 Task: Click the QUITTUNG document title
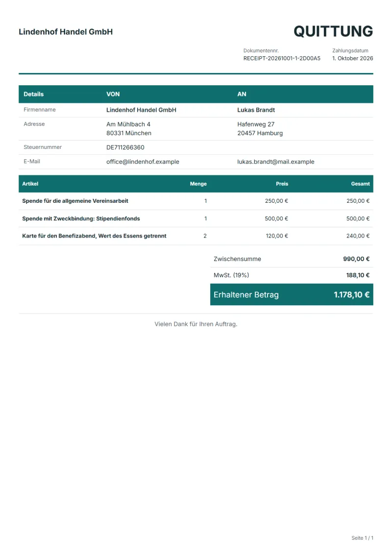coord(333,31)
